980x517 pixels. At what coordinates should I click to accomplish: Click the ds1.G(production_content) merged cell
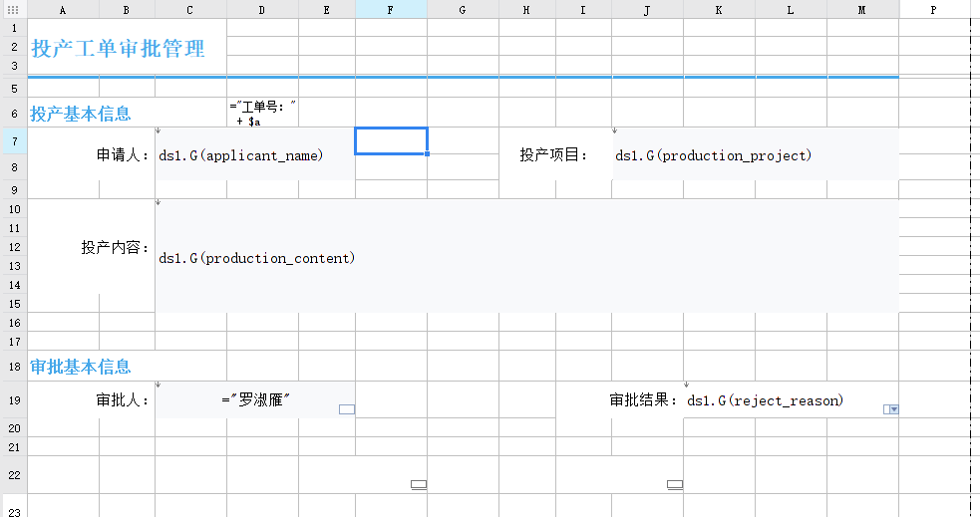coord(526,256)
